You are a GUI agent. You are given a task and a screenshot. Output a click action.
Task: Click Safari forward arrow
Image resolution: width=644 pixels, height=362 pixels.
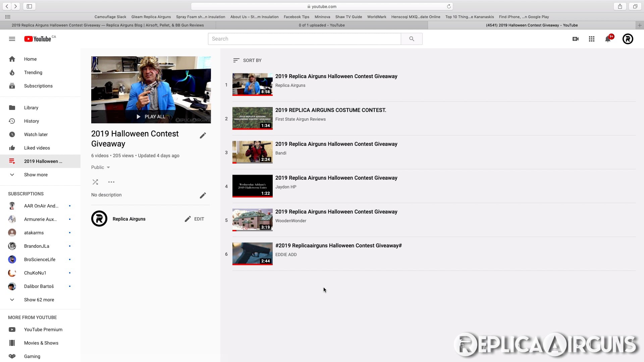click(x=15, y=6)
